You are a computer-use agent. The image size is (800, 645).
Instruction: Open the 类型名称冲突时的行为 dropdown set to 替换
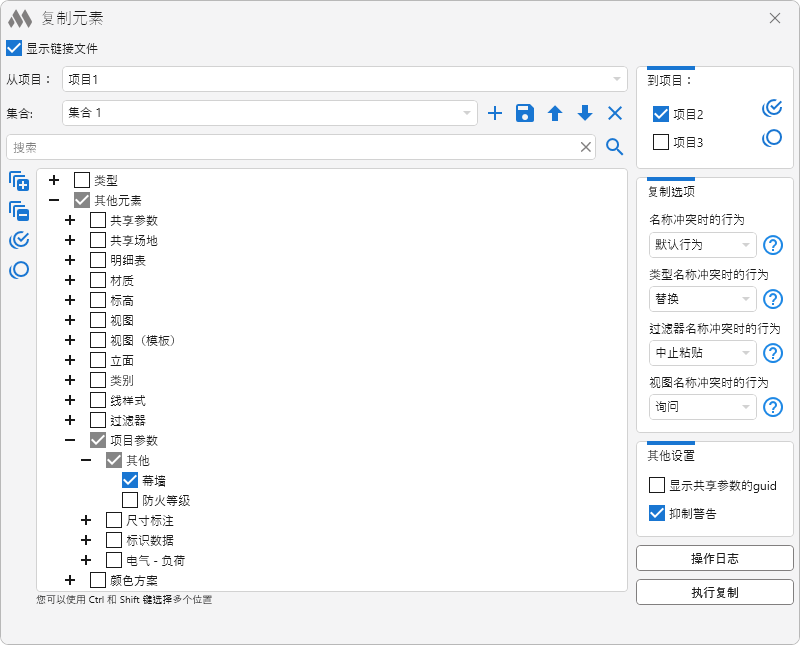[702, 299]
